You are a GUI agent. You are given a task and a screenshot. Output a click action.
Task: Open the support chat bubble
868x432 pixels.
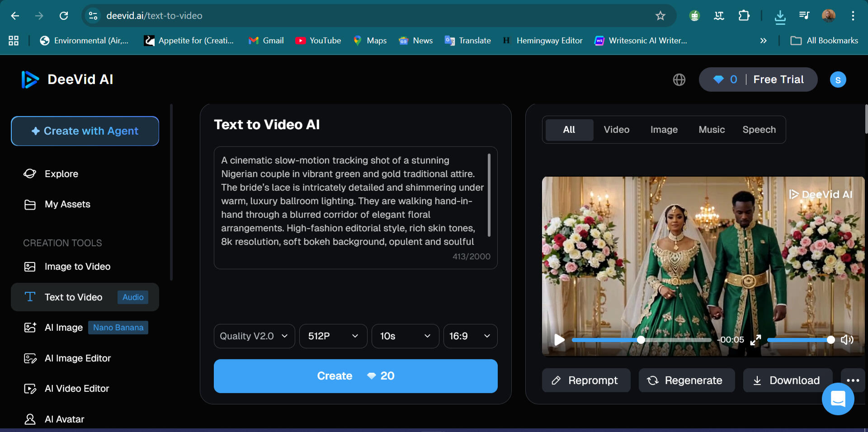pyautogui.click(x=838, y=399)
